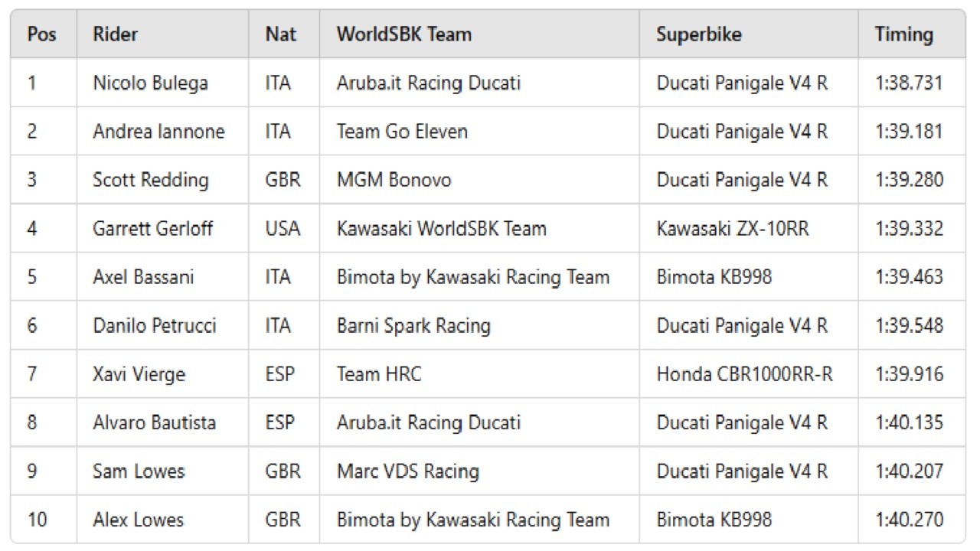Click the WorldSBK Team column header
Viewport: 980px width, 551px height.
coord(403,34)
